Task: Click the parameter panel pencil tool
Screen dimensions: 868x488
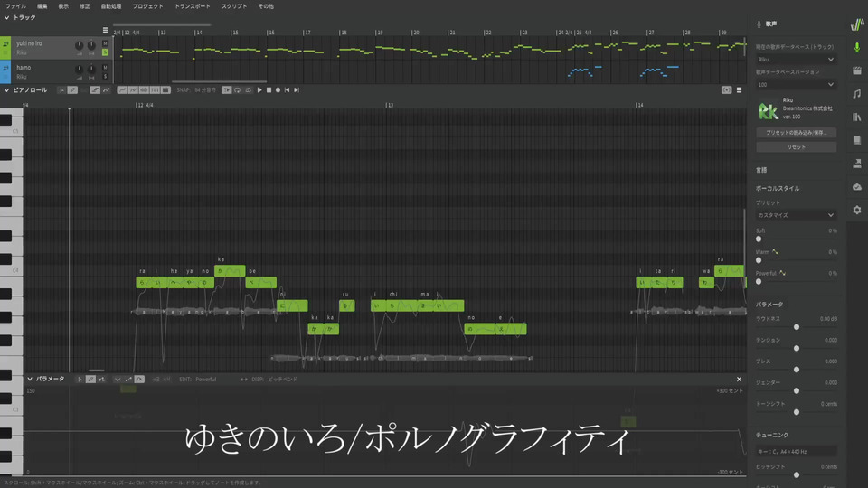Action: pyautogui.click(x=90, y=379)
